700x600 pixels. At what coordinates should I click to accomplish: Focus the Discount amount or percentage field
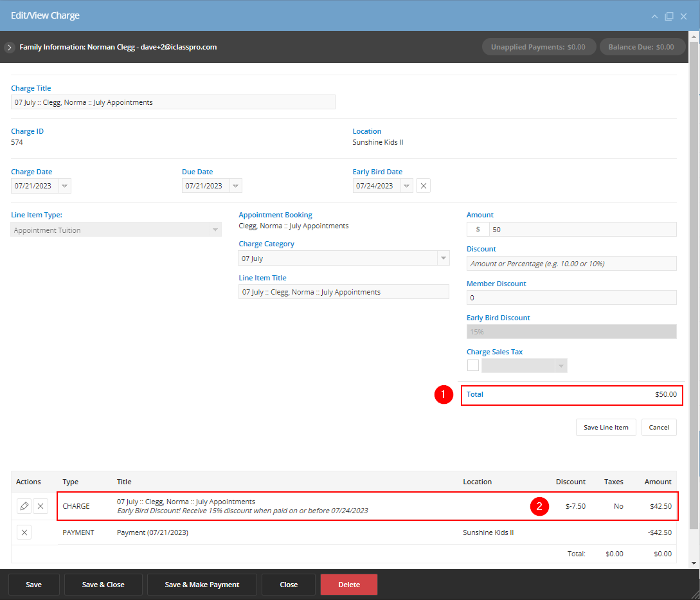[571, 263]
